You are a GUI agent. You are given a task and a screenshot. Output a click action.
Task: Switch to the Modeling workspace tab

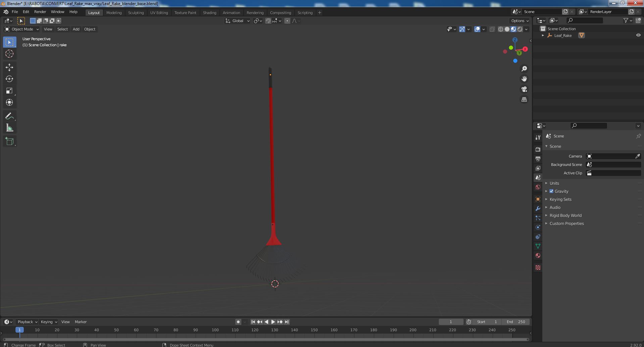114,12
